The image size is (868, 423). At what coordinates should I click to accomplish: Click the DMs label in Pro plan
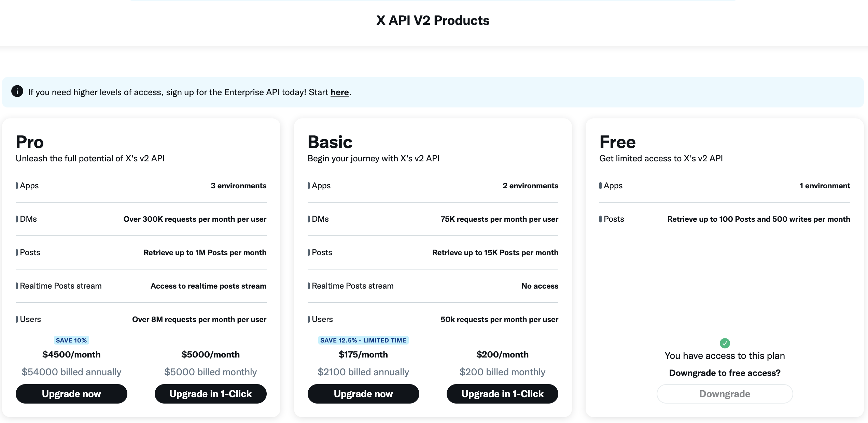pos(28,219)
